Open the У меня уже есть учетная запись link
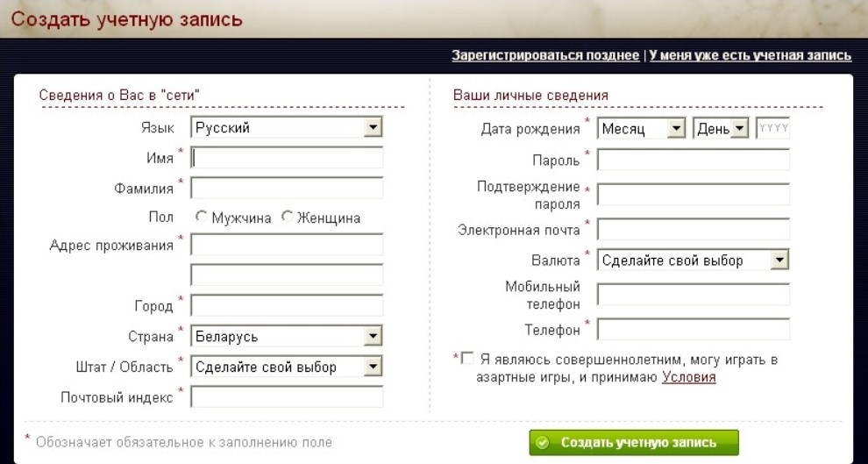Image resolution: width=868 pixels, height=464 pixels. (x=751, y=55)
